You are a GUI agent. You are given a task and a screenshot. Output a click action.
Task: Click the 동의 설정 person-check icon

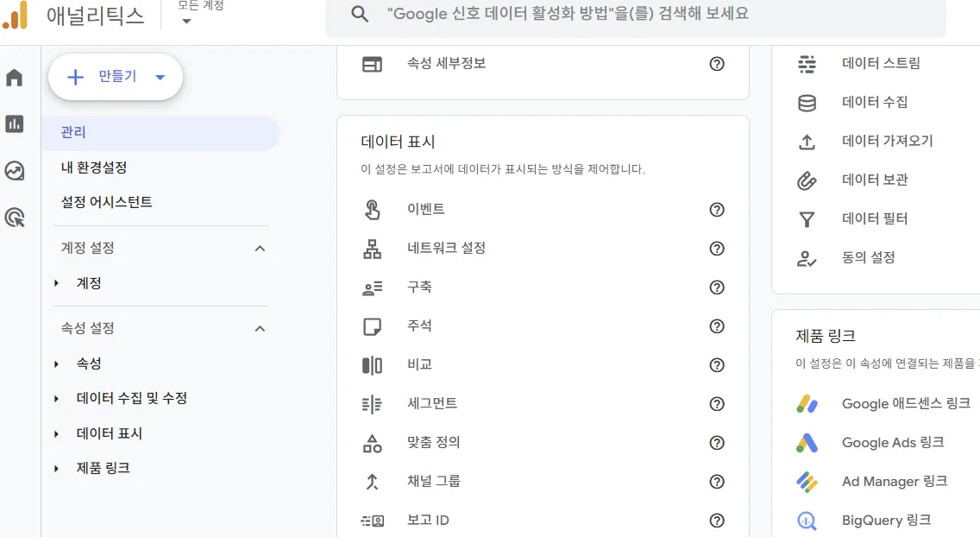click(x=807, y=258)
